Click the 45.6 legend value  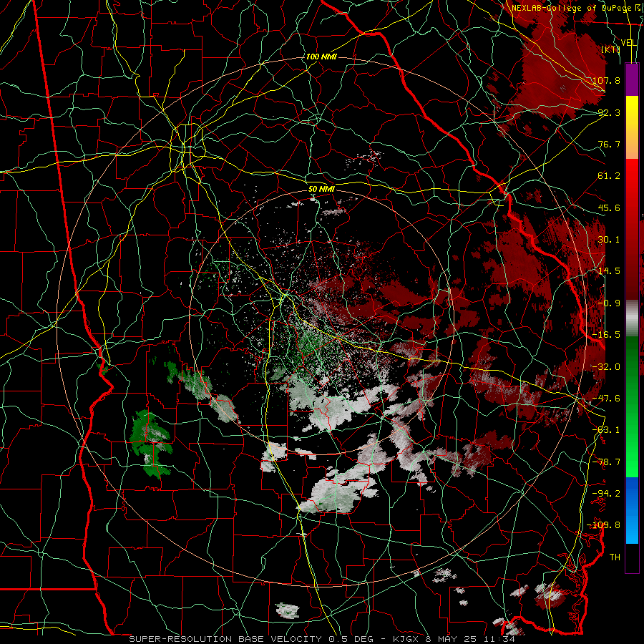tap(609, 208)
